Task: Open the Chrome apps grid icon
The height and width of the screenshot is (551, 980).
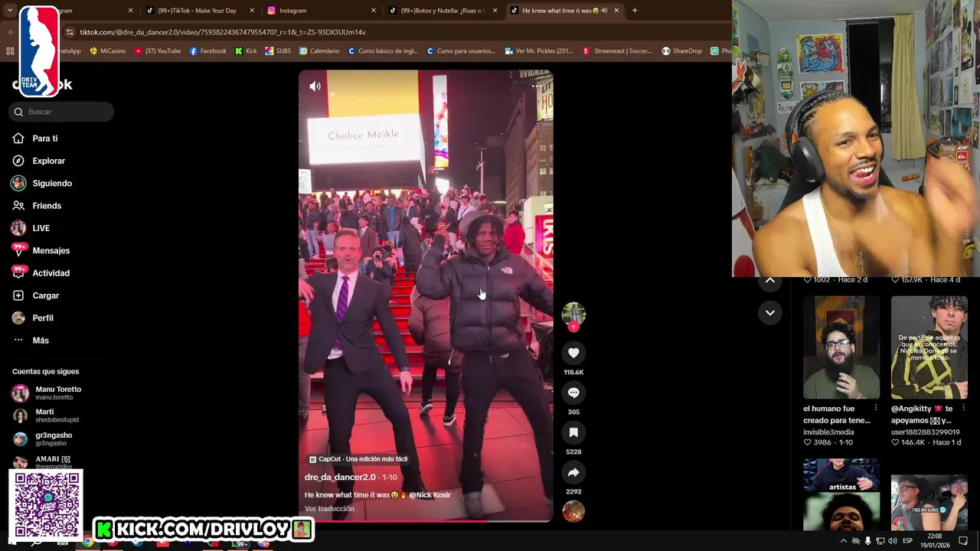Action: (10, 51)
